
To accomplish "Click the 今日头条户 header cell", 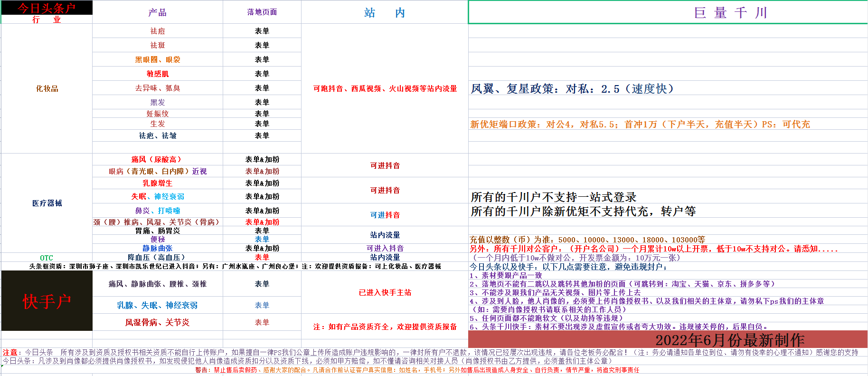I will pos(47,8).
